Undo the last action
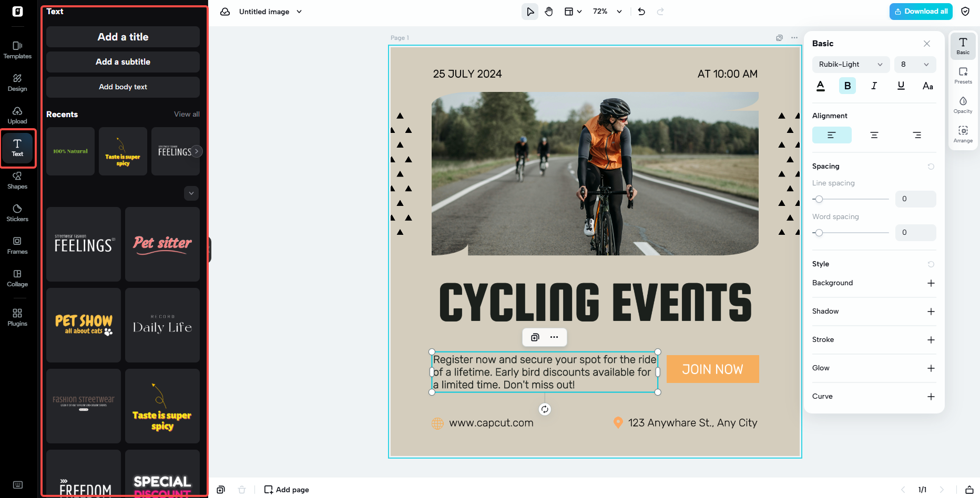 [x=641, y=12]
